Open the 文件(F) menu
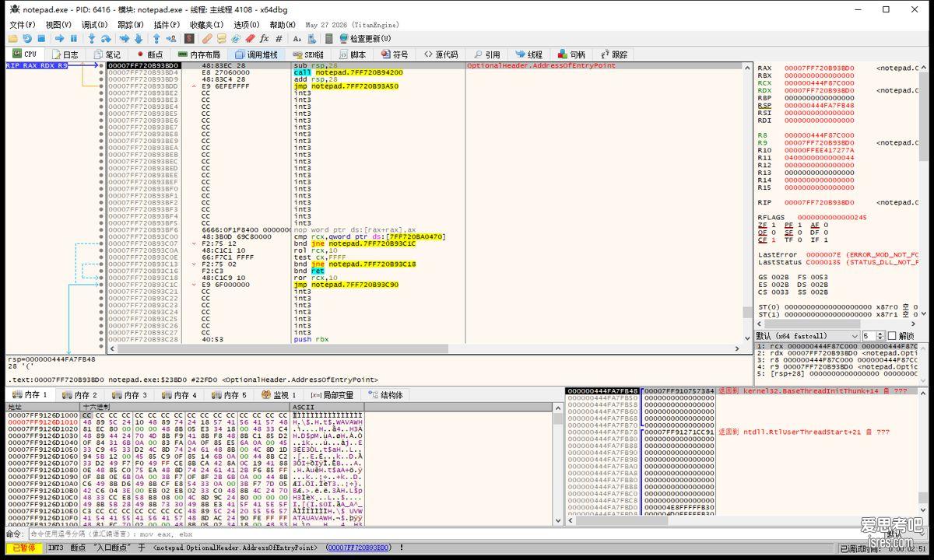Screen dimensions: 934x560 [23, 25]
